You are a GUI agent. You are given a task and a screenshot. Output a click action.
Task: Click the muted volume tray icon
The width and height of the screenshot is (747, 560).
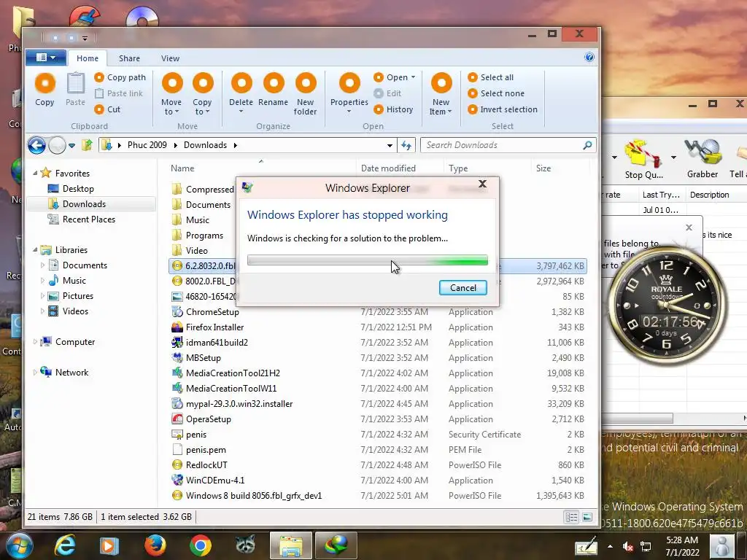coord(627,547)
